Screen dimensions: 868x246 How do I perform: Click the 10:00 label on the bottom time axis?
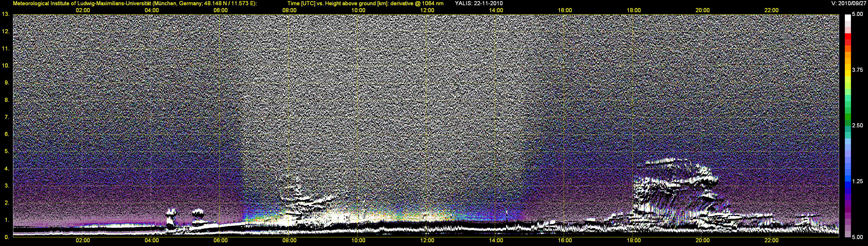[358, 241]
